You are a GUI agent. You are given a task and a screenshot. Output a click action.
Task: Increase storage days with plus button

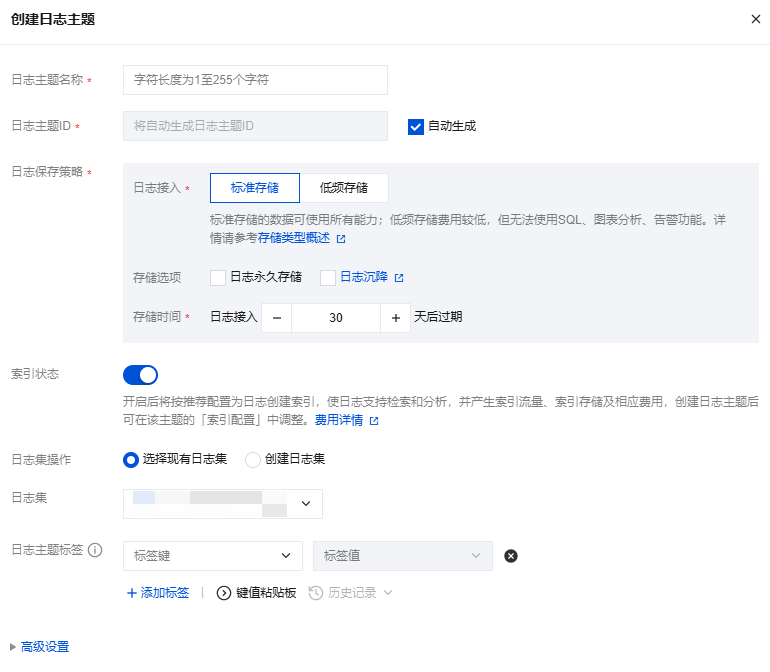[x=395, y=318]
